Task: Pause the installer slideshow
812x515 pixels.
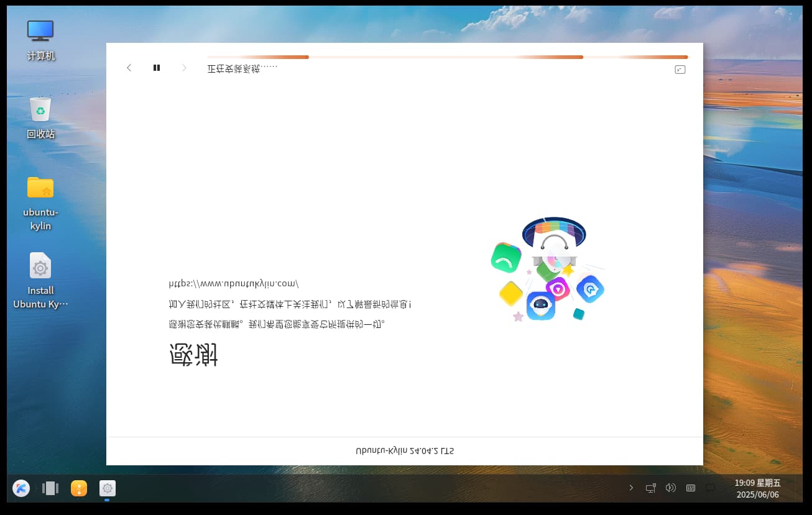Action: coord(157,68)
